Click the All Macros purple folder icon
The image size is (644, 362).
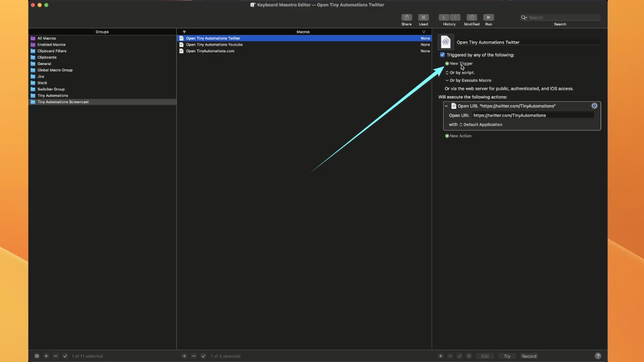click(33, 38)
